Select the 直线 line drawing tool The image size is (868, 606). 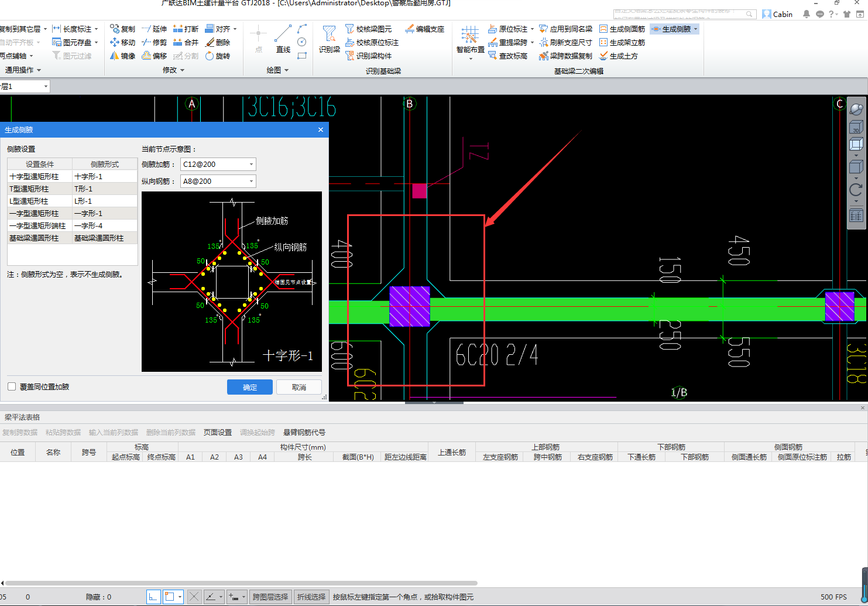[283, 39]
